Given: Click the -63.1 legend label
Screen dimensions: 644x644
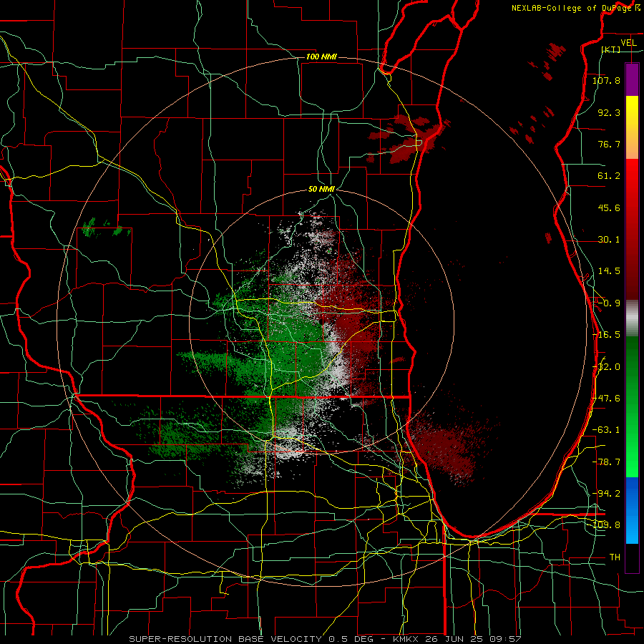Looking at the screenshot, I should point(606,430).
